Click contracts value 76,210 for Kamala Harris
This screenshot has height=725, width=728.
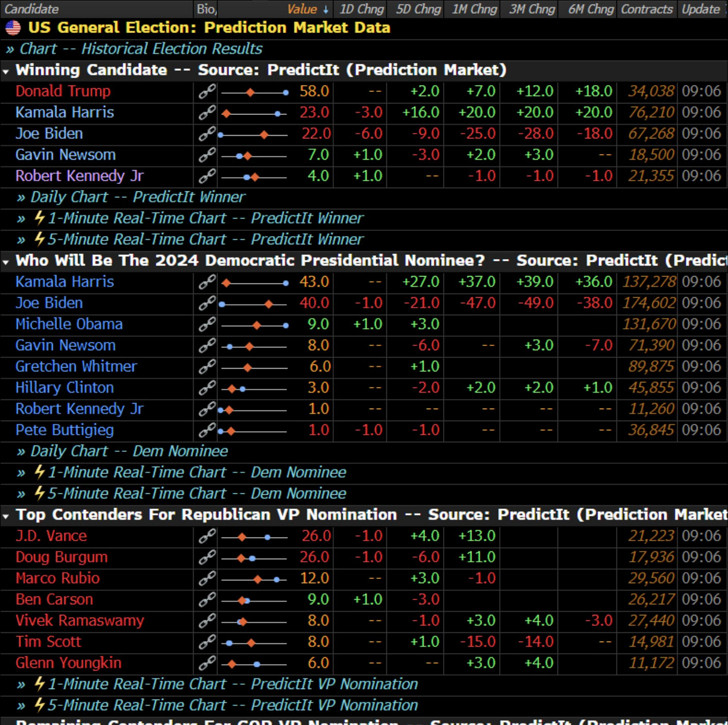point(651,112)
